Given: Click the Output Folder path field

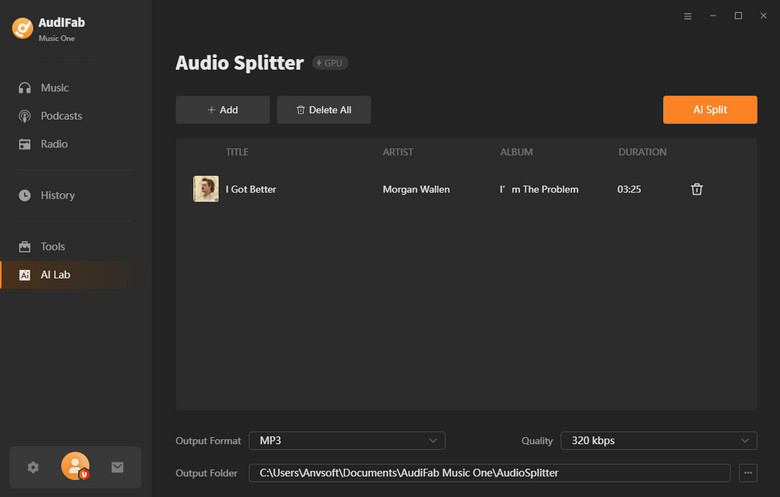Looking at the screenshot, I should (x=489, y=473).
